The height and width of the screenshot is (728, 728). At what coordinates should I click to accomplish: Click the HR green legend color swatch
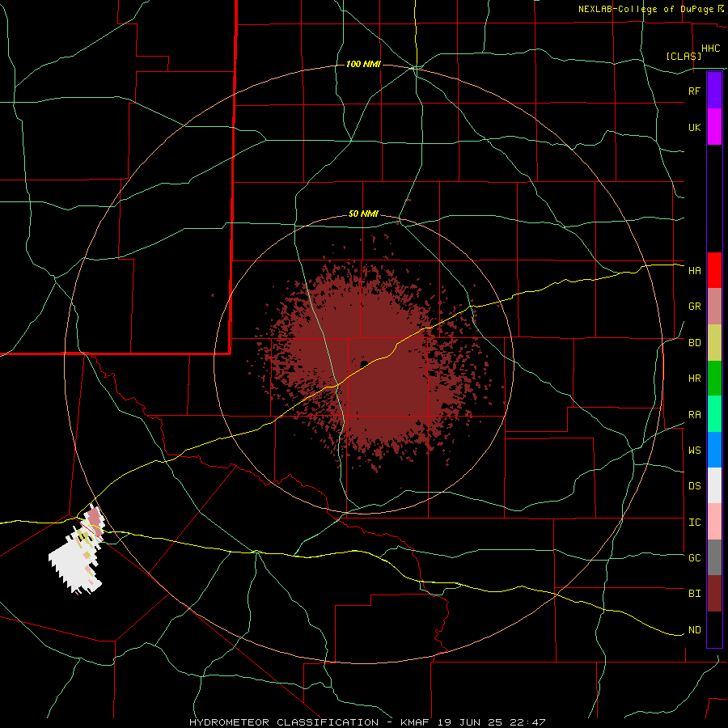click(x=714, y=379)
